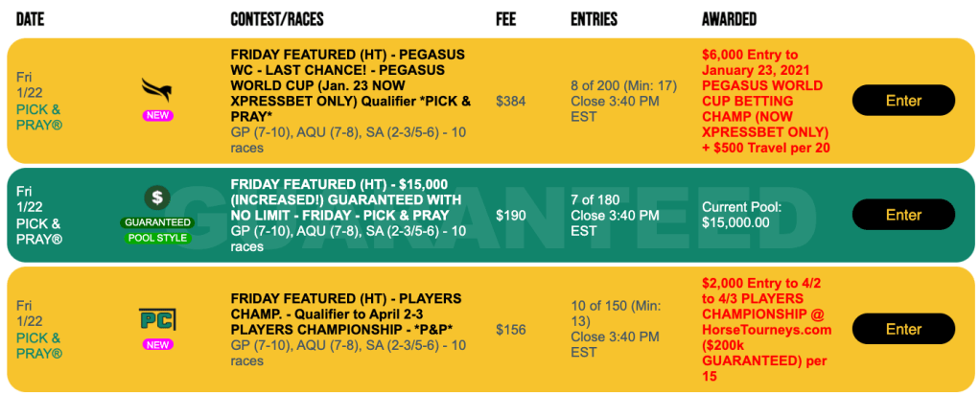The image size is (980, 395).
Task: Click the AWARDED column header
Action: coord(729,19)
